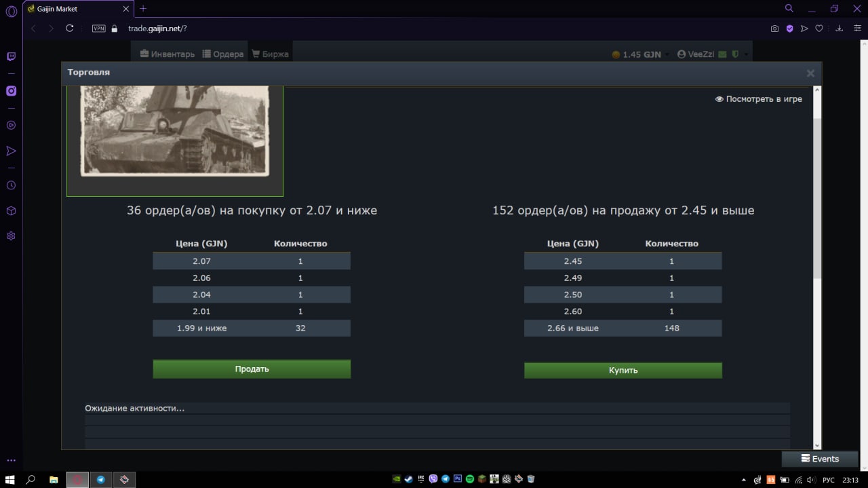
Task: Take a snapshot with camera icon
Action: [774, 29]
